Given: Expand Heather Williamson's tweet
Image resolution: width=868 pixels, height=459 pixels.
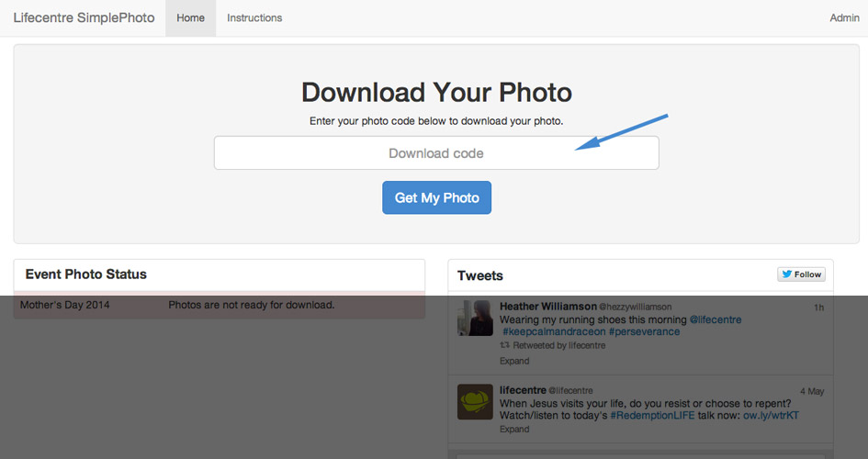Looking at the screenshot, I should pyautogui.click(x=514, y=361).
